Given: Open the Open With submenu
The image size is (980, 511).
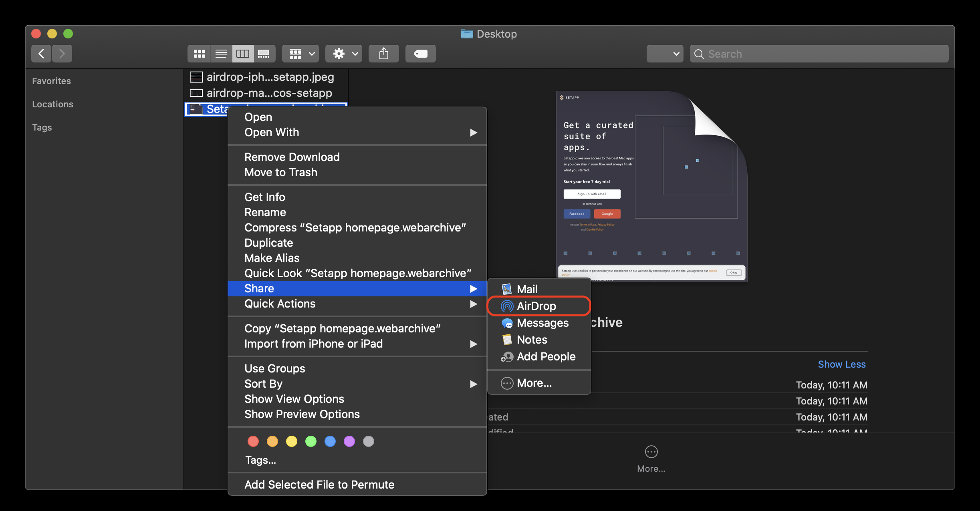Looking at the screenshot, I should pos(360,132).
